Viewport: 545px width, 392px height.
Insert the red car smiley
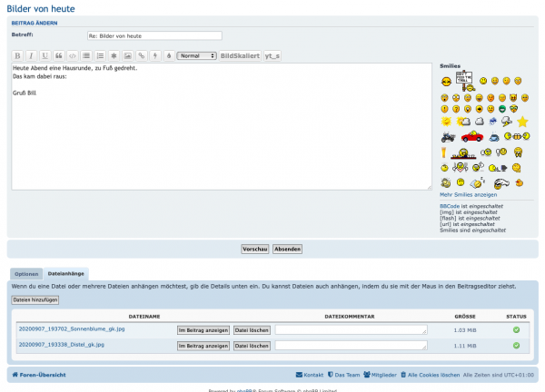[x=471, y=136]
